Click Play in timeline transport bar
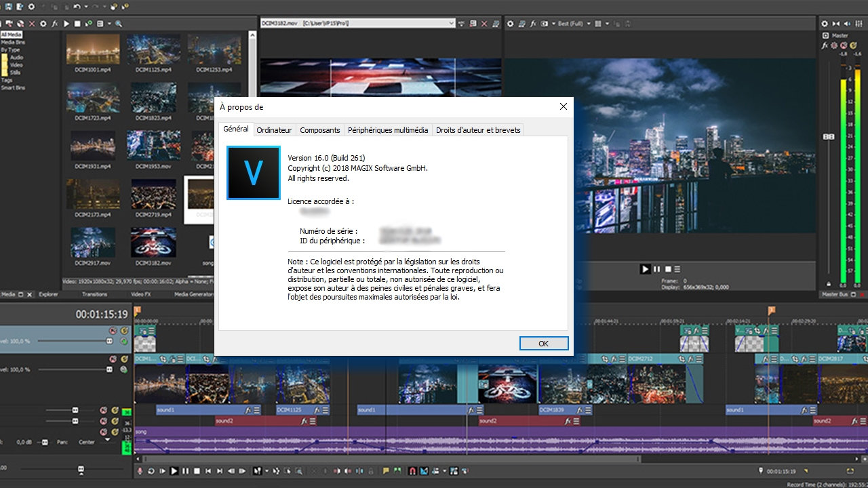Image resolution: width=868 pixels, height=488 pixels. pos(174,471)
